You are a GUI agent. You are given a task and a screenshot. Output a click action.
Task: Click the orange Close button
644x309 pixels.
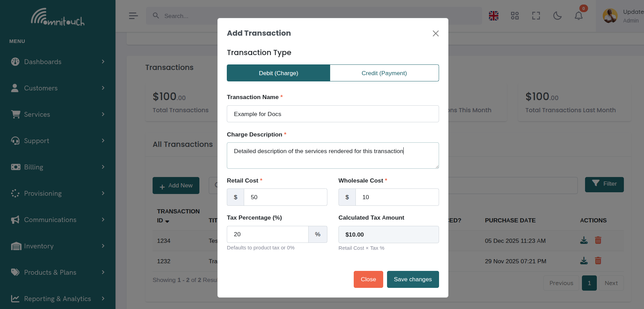coord(368,279)
